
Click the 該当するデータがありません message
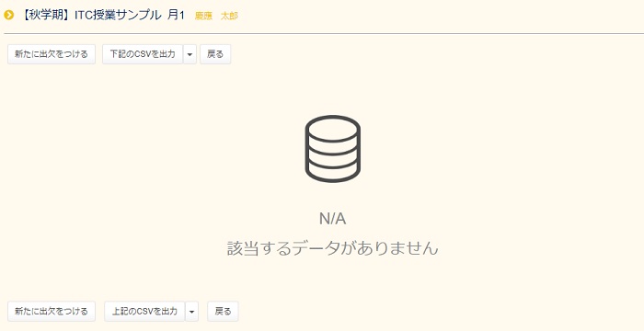[333, 248]
